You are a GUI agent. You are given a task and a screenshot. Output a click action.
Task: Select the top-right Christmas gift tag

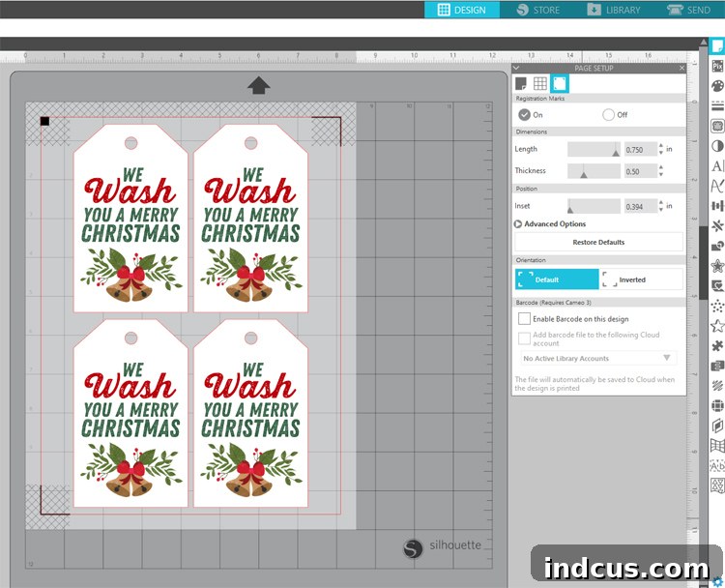tap(250, 218)
